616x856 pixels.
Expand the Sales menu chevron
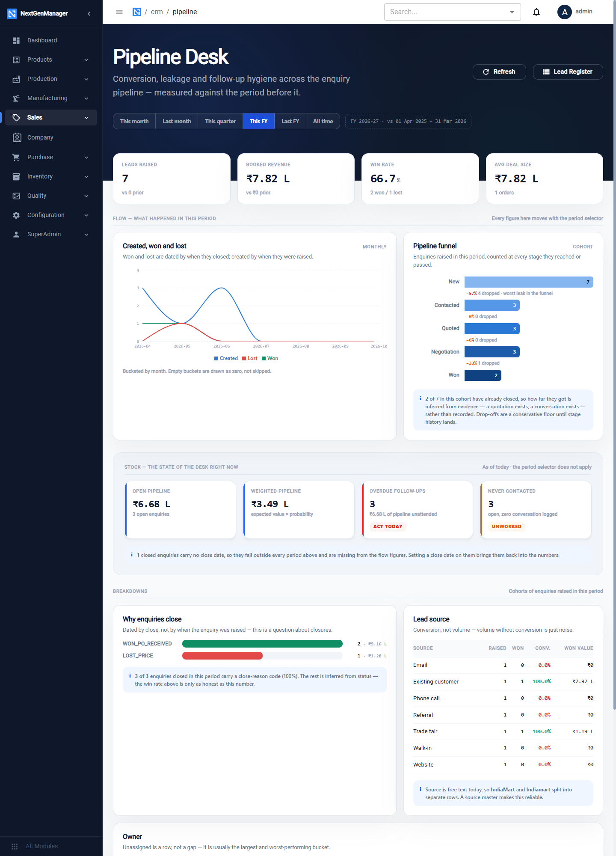tap(86, 117)
